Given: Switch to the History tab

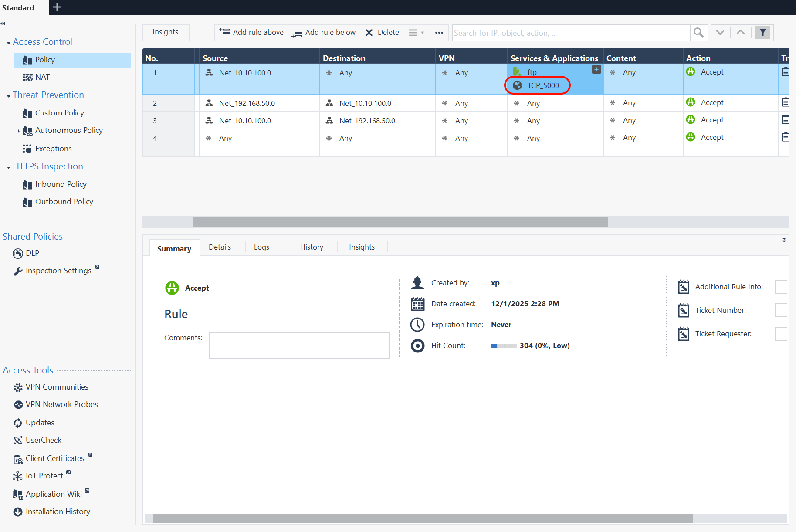Looking at the screenshot, I should click(312, 247).
